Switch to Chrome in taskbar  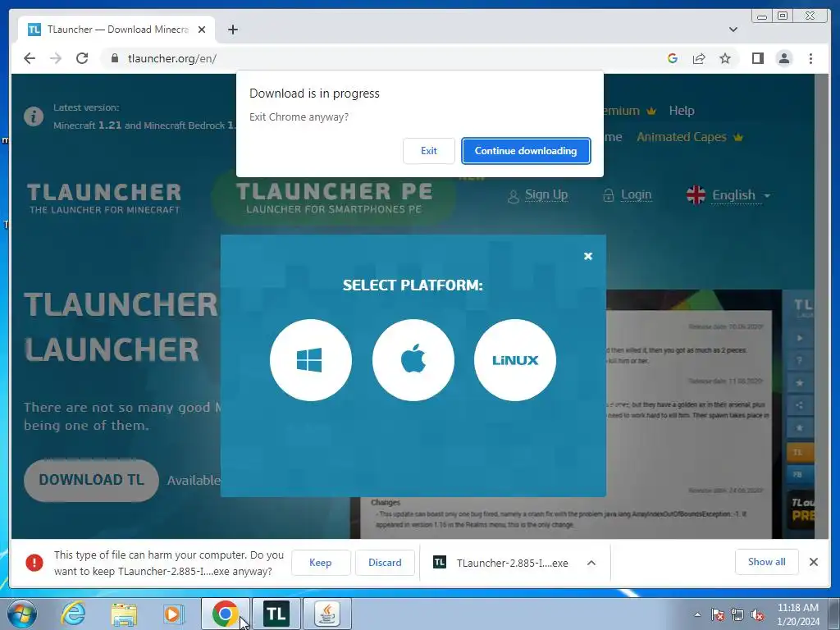(226, 614)
